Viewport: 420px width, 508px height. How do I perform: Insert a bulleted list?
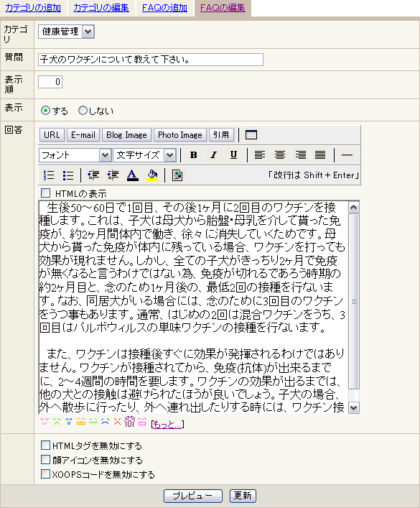(68, 175)
